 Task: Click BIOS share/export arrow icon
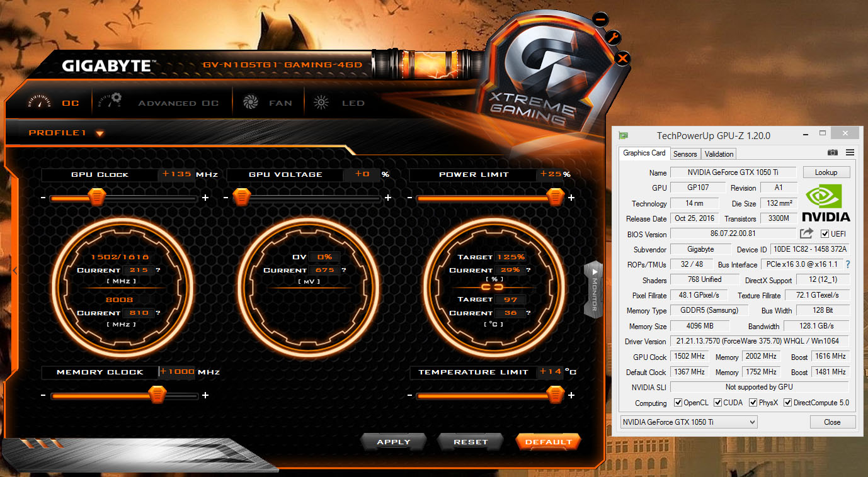[x=806, y=233]
